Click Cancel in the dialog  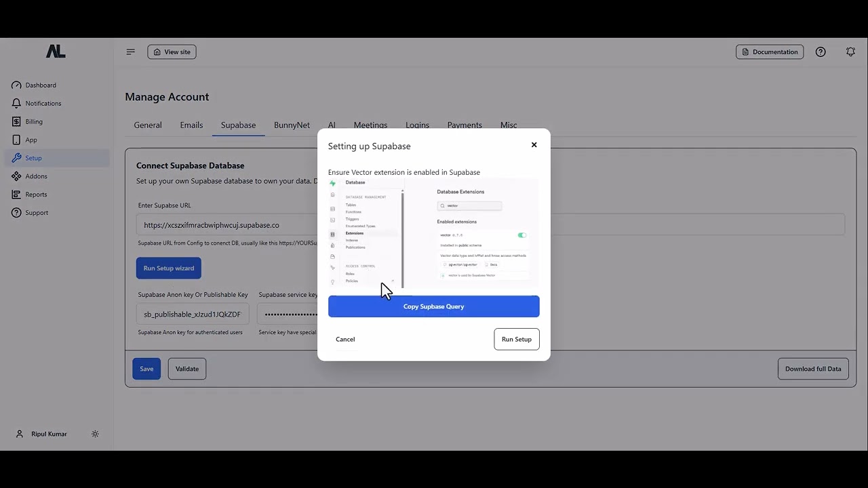tap(345, 340)
